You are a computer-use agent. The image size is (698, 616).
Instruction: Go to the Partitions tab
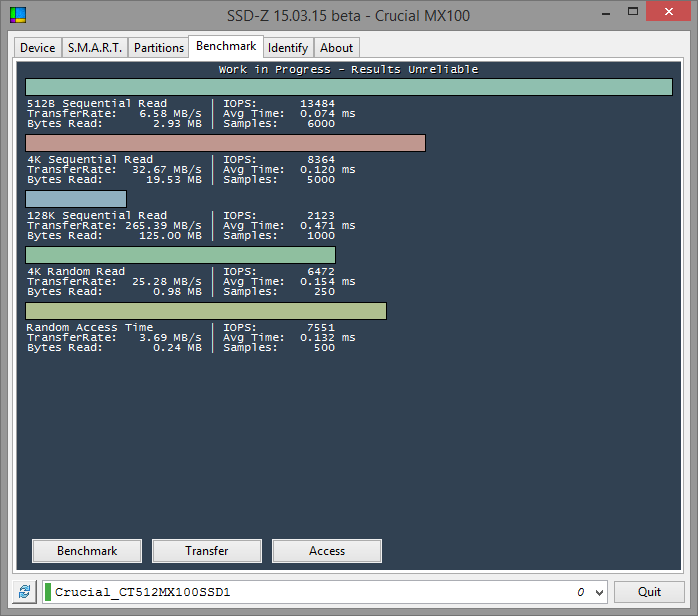[x=159, y=48]
